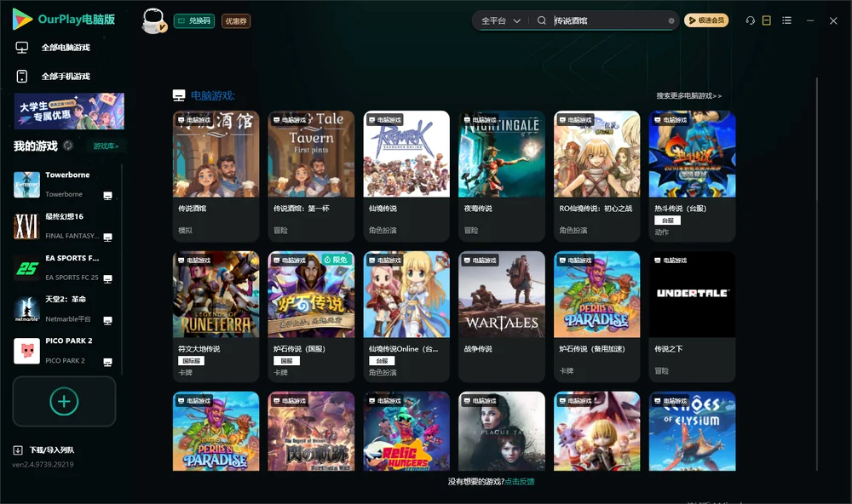The width and height of the screenshot is (852, 504).
Task: Open the Relic Hunters game card
Action: [x=406, y=432]
